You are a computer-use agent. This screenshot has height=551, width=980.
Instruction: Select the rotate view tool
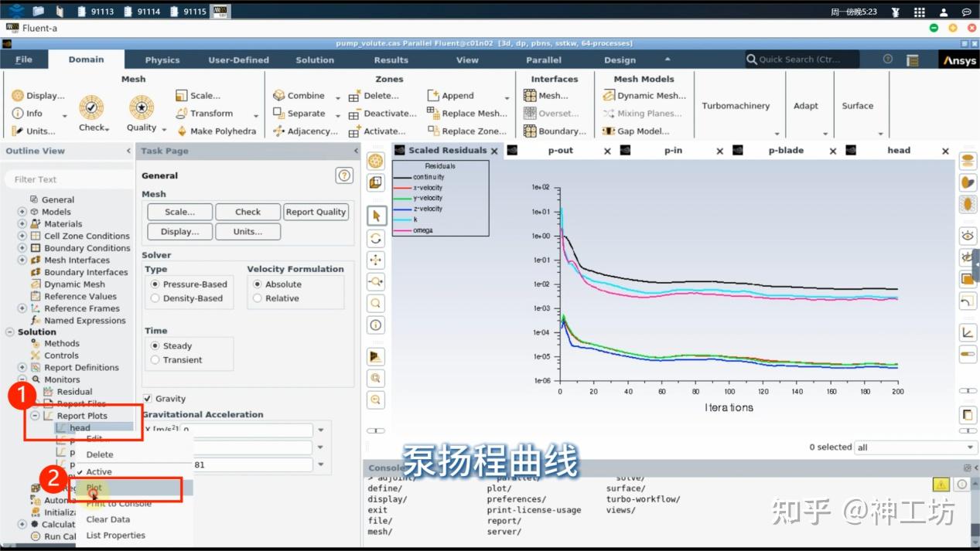[376, 238]
